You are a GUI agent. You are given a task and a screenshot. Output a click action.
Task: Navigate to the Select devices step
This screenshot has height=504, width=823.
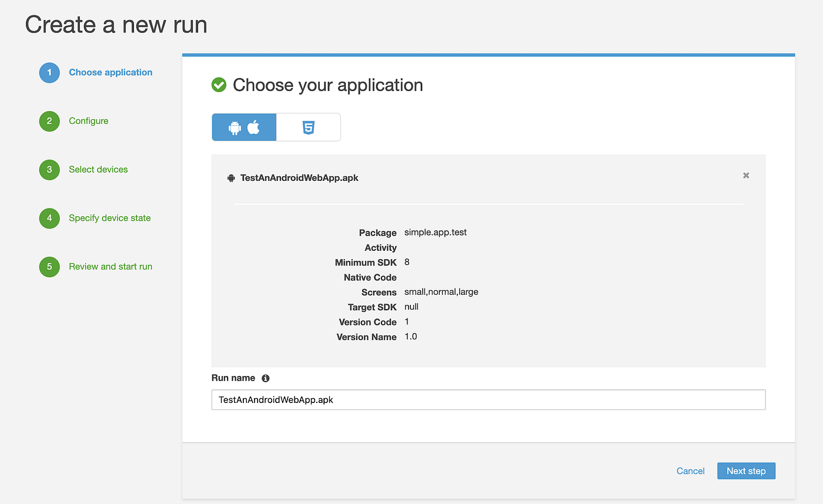[x=98, y=169]
